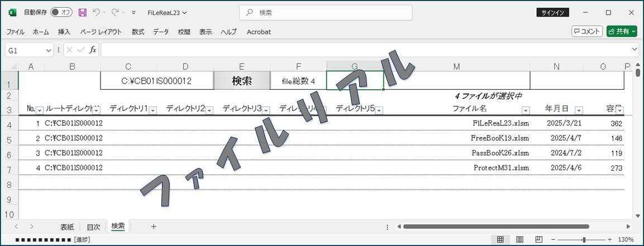Expand the formula bar chevron
Screen dimensions: 644x246
[x=636, y=50]
